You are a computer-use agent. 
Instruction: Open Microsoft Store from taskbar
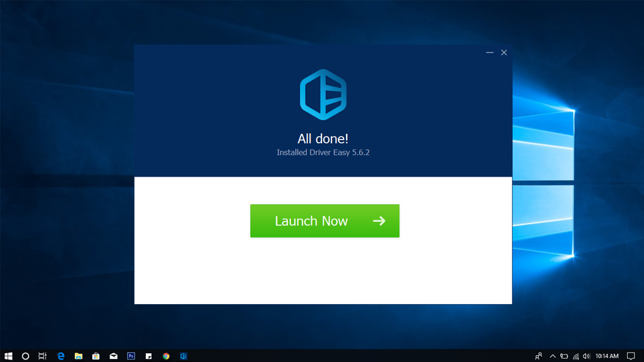click(96, 356)
